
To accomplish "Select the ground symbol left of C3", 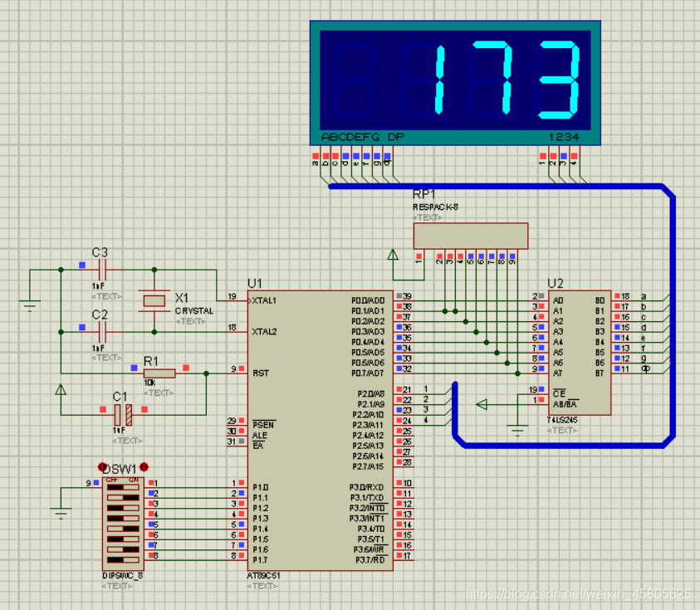I will pyautogui.click(x=29, y=305).
